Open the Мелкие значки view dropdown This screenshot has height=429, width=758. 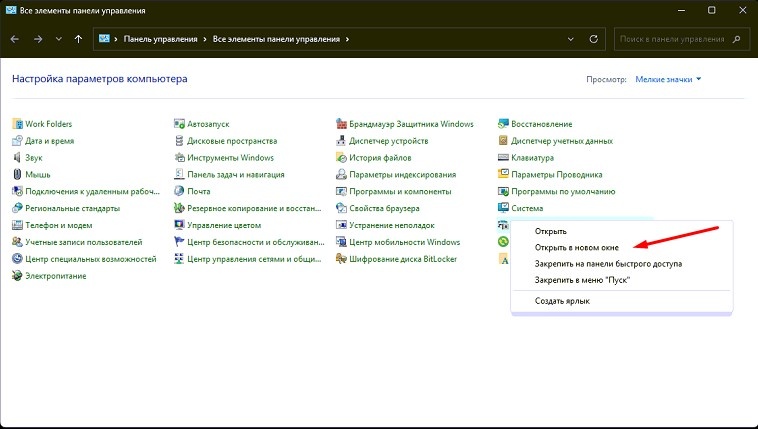pyautogui.click(x=668, y=79)
